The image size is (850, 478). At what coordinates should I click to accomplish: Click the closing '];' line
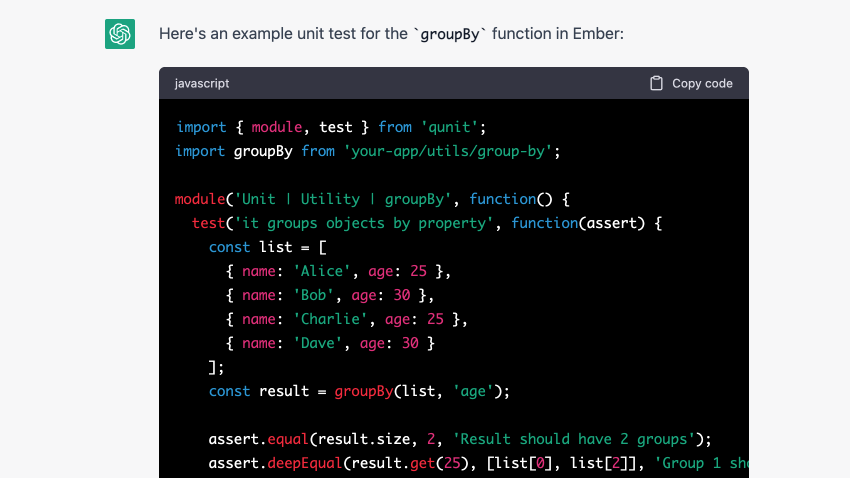pos(216,367)
